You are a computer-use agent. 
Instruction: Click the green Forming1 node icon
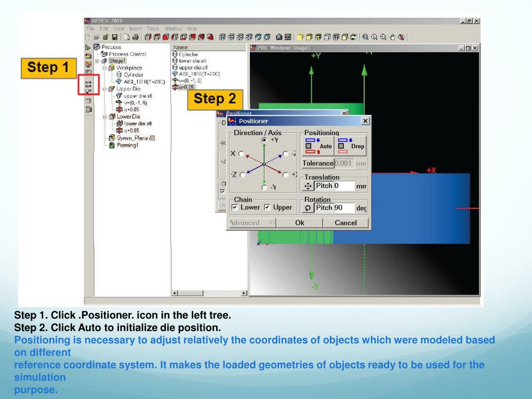[112, 145]
